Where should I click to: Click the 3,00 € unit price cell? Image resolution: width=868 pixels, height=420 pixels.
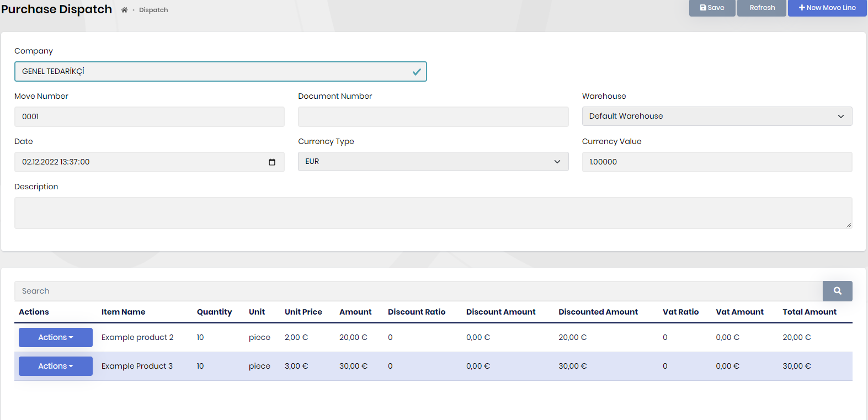[296, 366]
